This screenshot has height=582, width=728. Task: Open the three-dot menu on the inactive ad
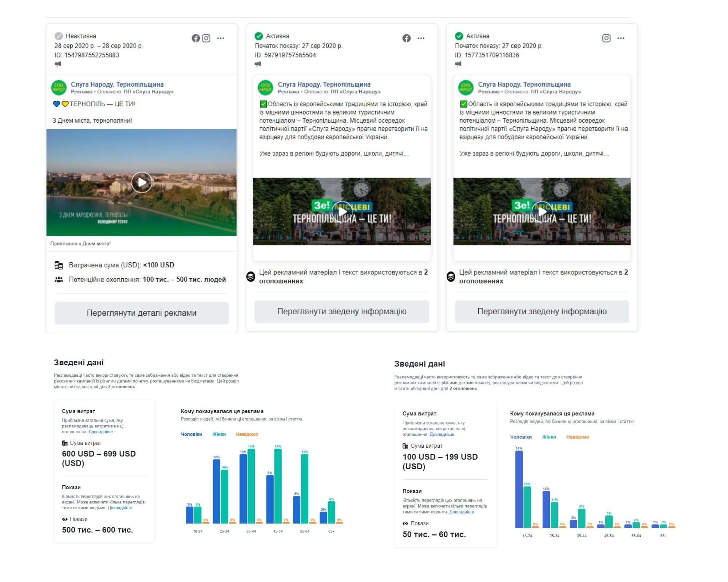pos(221,38)
